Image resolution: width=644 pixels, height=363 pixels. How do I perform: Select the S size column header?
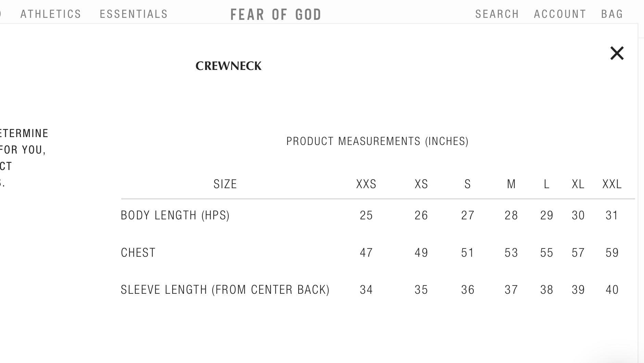468,184
